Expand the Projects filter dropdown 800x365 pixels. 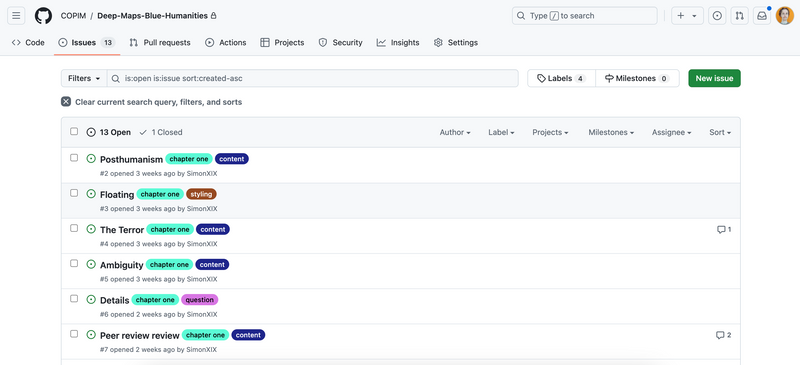[x=551, y=132]
